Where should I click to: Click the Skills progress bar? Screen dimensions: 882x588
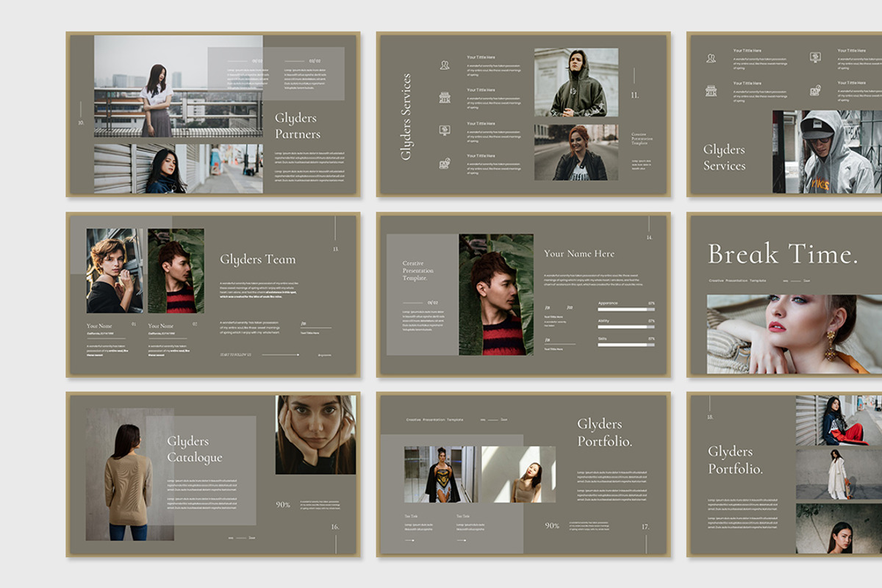coord(626,345)
